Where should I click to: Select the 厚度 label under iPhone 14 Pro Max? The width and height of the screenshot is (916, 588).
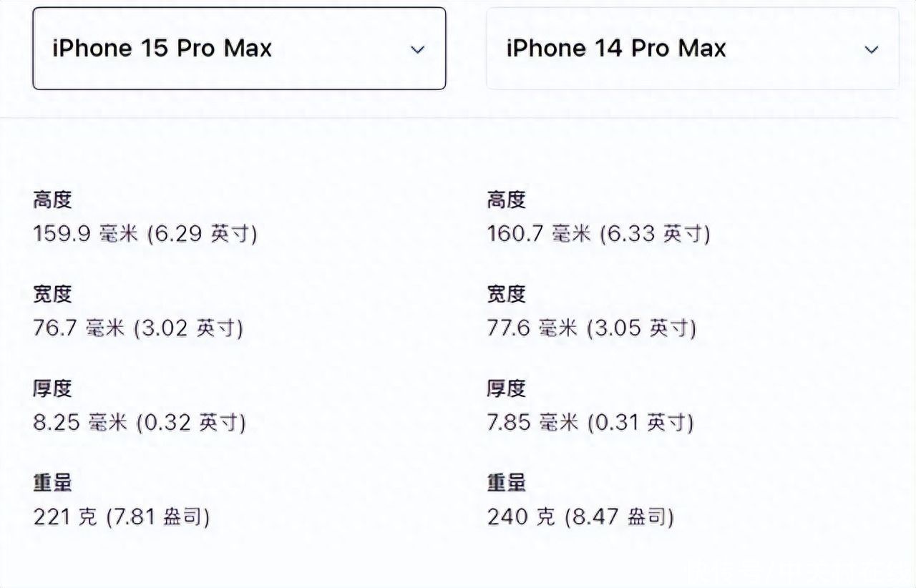click(x=507, y=389)
